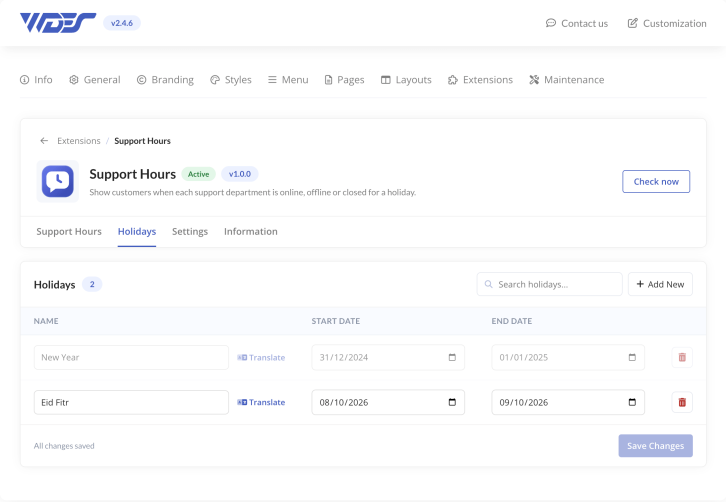Image resolution: width=726 pixels, height=502 pixels.
Task: Open the calendar picker for 31/12/2024
Action: pyautogui.click(x=452, y=358)
